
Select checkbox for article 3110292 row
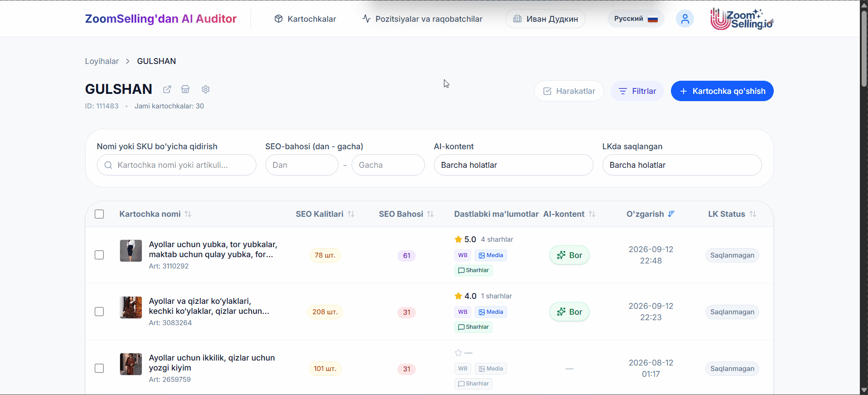(x=99, y=255)
